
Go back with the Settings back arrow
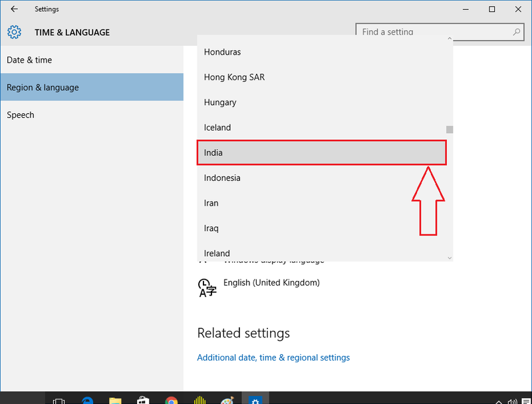pyautogui.click(x=14, y=9)
